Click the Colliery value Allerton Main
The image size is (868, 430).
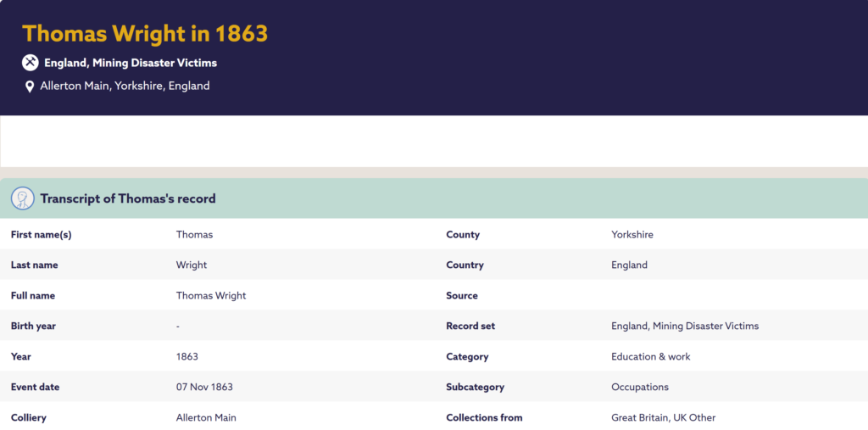click(x=206, y=417)
